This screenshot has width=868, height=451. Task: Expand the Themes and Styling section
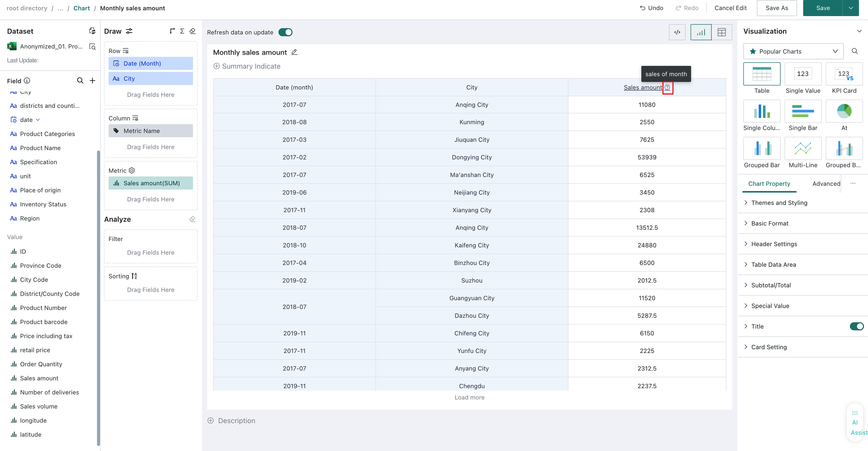[x=779, y=203]
